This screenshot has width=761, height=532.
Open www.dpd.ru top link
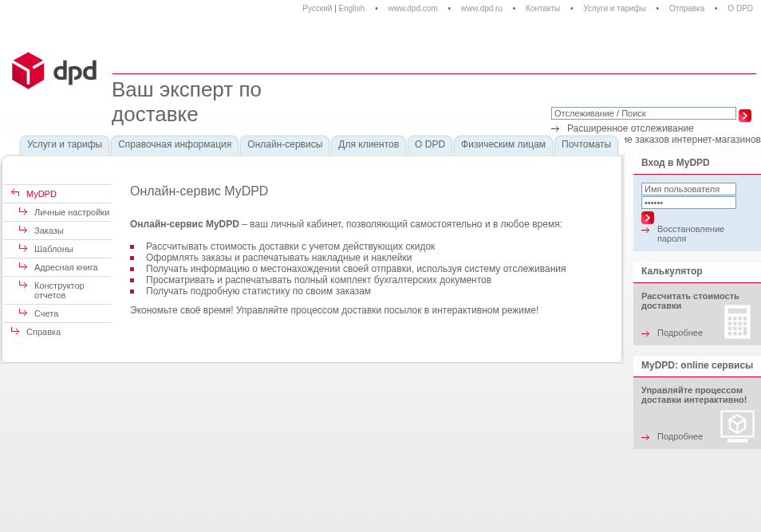point(482,8)
